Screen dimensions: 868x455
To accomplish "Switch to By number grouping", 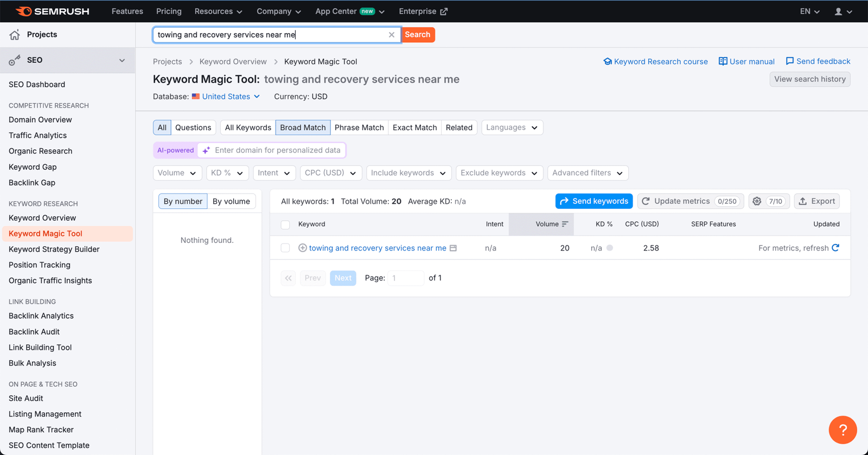I will coord(183,201).
